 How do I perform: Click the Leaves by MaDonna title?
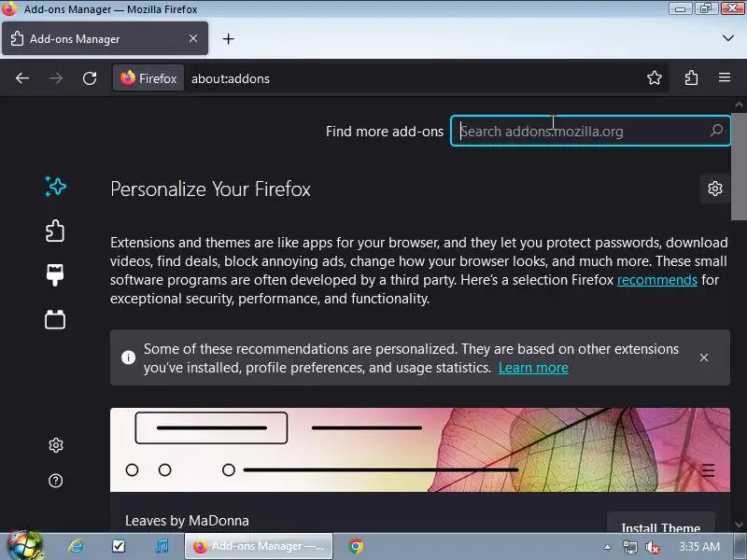[x=188, y=521]
